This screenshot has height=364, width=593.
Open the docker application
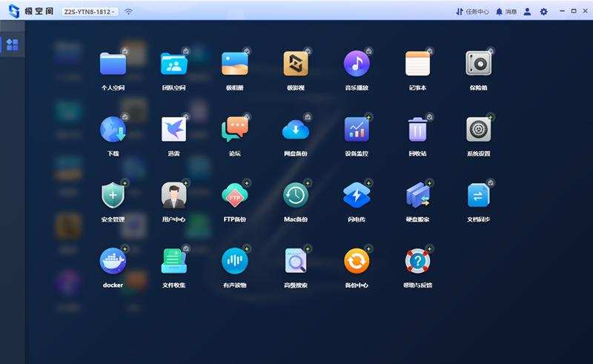pyautogui.click(x=113, y=261)
